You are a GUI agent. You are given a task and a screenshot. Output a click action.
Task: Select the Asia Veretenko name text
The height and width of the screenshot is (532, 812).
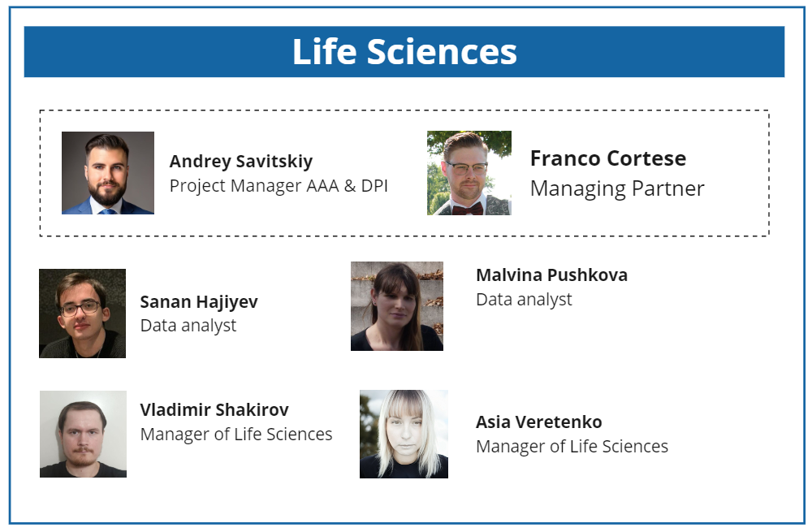539,422
